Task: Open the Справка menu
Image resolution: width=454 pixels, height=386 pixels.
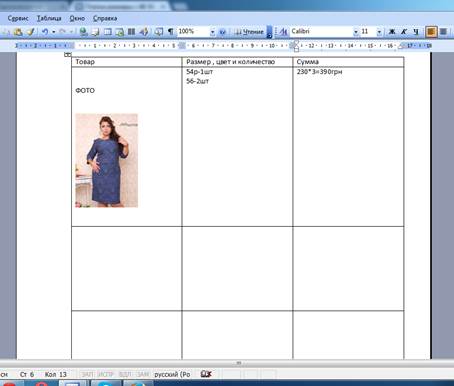Action: click(105, 18)
